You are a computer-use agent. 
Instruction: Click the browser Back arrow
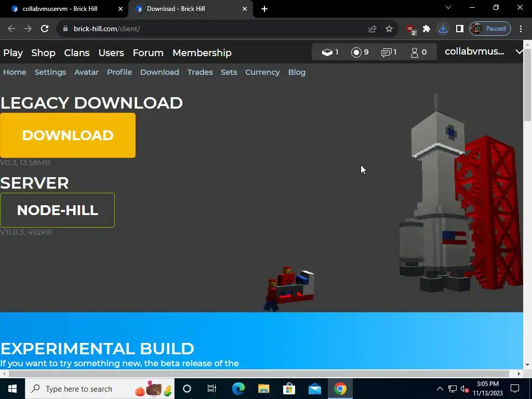pos(11,29)
